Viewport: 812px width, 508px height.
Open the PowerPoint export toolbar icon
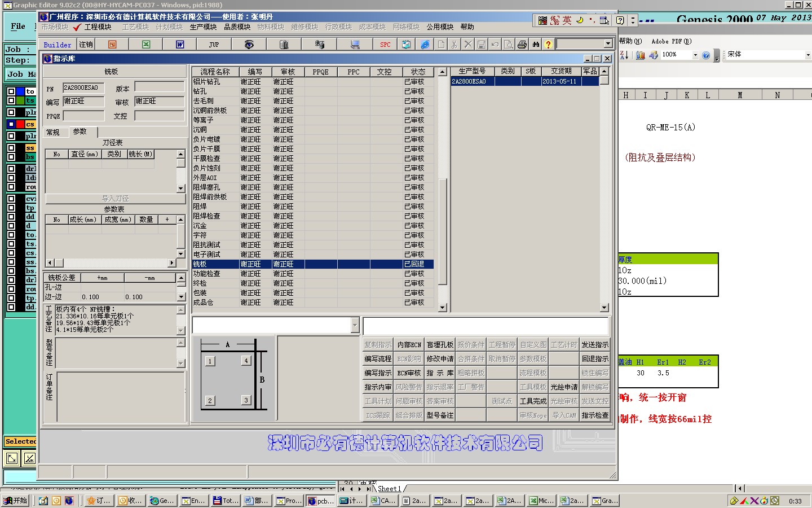[112, 45]
